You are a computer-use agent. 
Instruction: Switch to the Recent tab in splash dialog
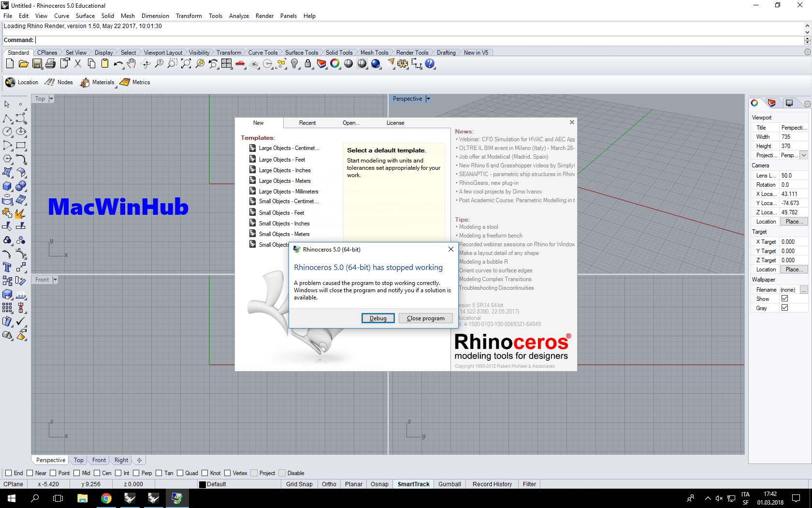[307, 123]
